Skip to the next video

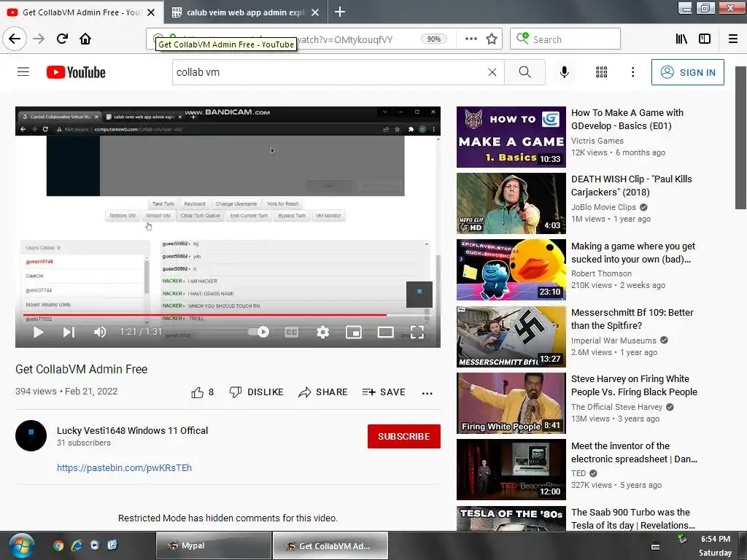click(x=69, y=332)
